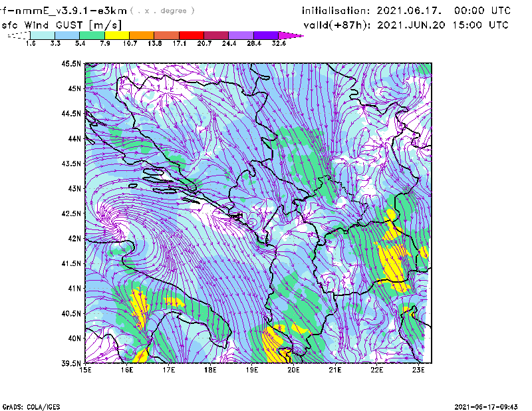Screen dimensions: 532x411
Task: Click the legend value 20.7
Action: pos(204,43)
